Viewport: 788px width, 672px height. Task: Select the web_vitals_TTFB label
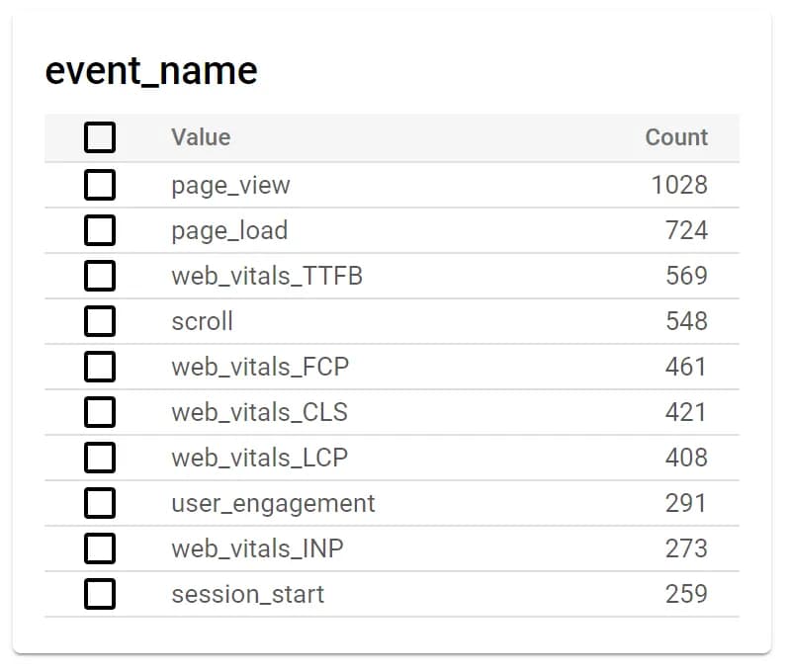(x=267, y=277)
